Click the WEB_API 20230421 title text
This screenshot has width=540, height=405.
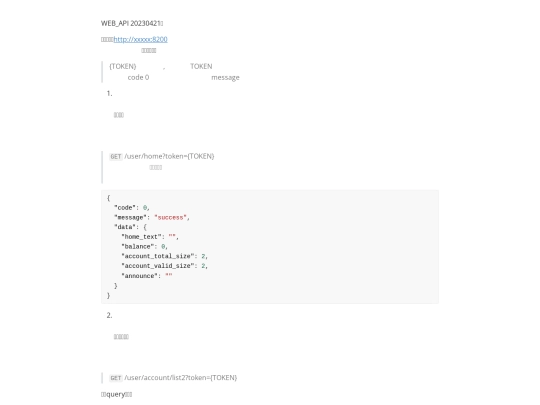(x=132, y=23)
